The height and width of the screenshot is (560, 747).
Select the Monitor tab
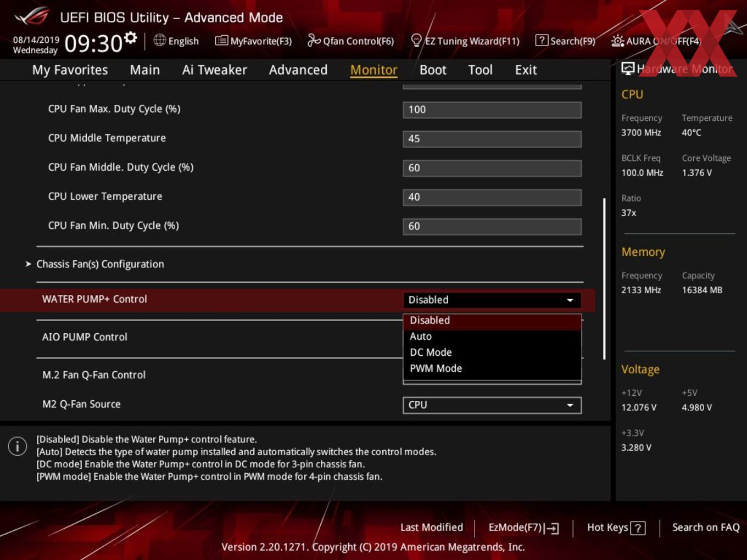pos(374,70)
